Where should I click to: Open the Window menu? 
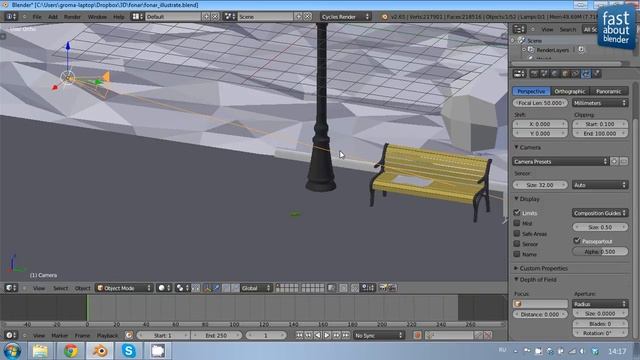(97, 17)
